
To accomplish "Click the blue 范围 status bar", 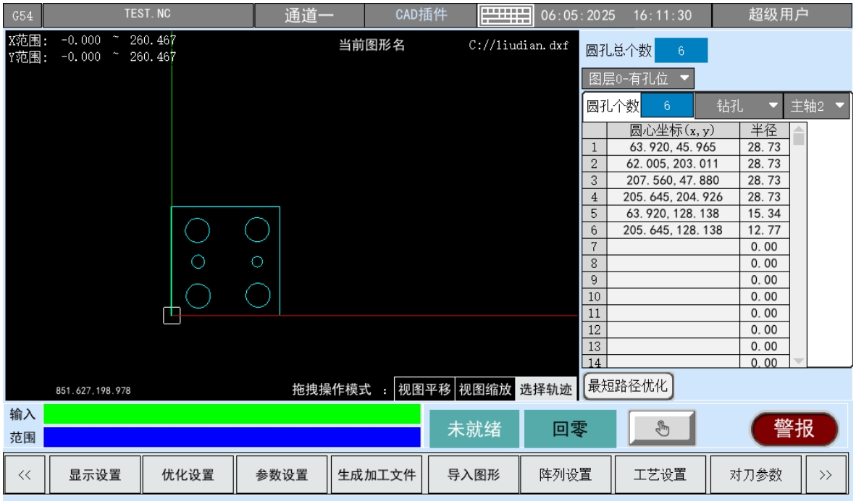I will click(232, 437).
